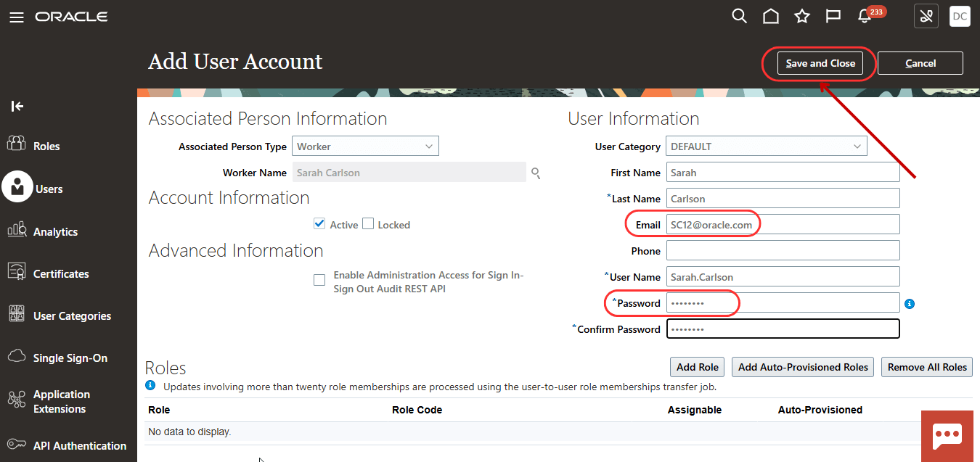
Task: Change the User Category from DEFAULT
Action: coord(858,145)
